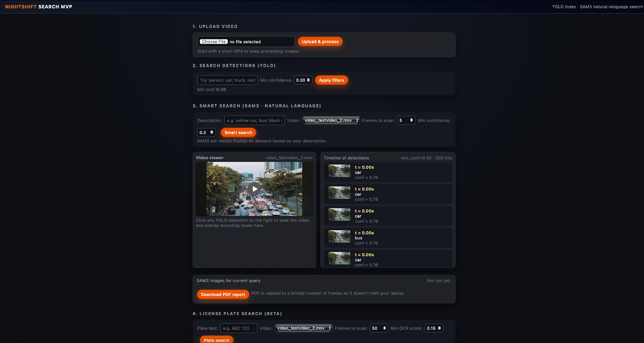644x343 pixels.
Task: Open the Smart Search video dropdown
Action: coord(331,121)
